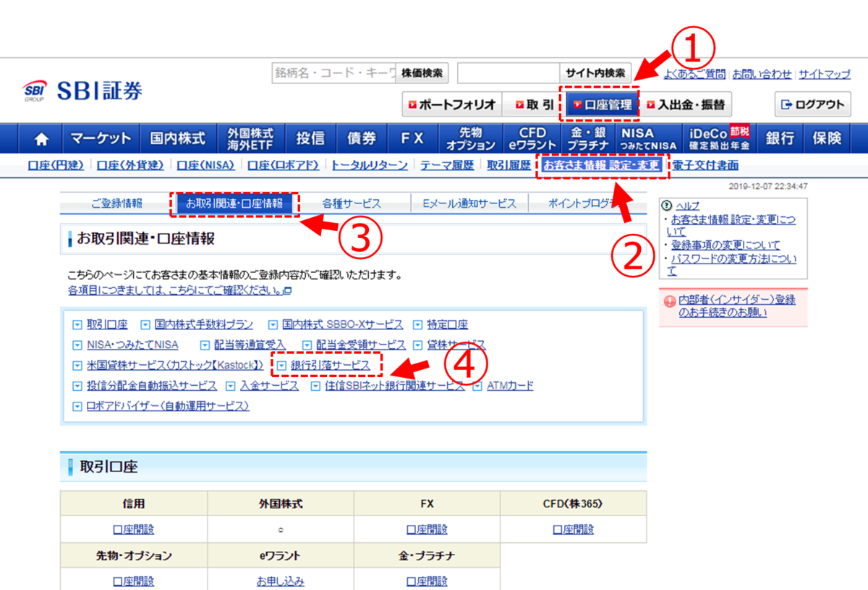Click arrow icon beside 国内株式手数料プラン
868x590 pixels.
coord(145,325)
